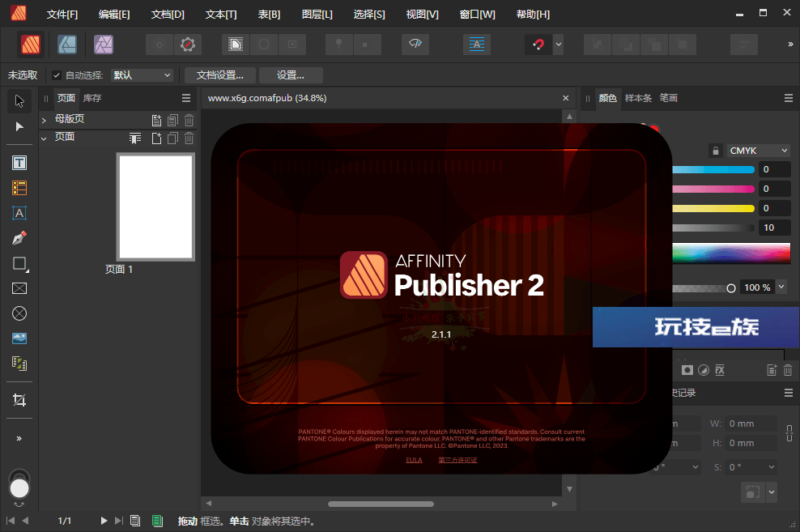Select the Artistic Text tool
This screenshot has width=800, height=532.
[19, 213]
